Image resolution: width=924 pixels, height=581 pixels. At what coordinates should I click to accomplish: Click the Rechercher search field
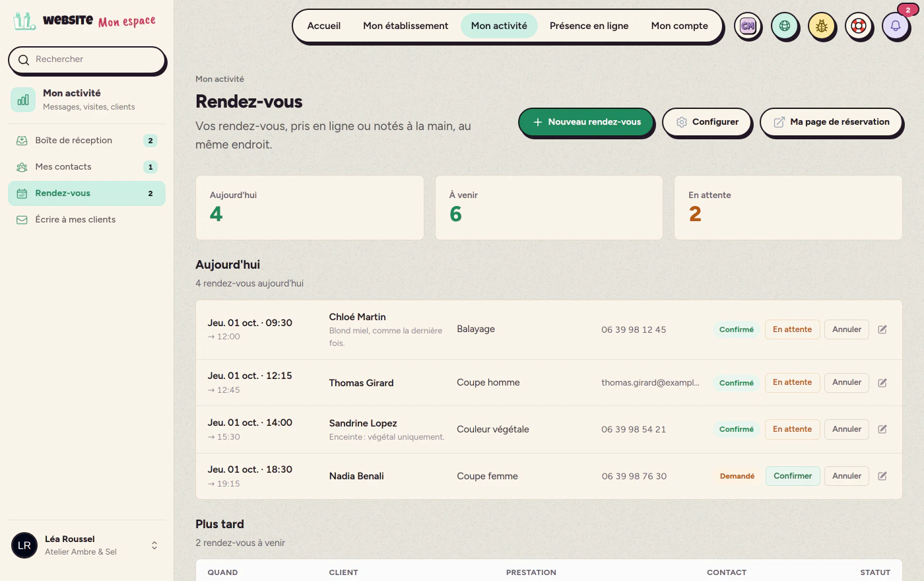coord(86,59)
